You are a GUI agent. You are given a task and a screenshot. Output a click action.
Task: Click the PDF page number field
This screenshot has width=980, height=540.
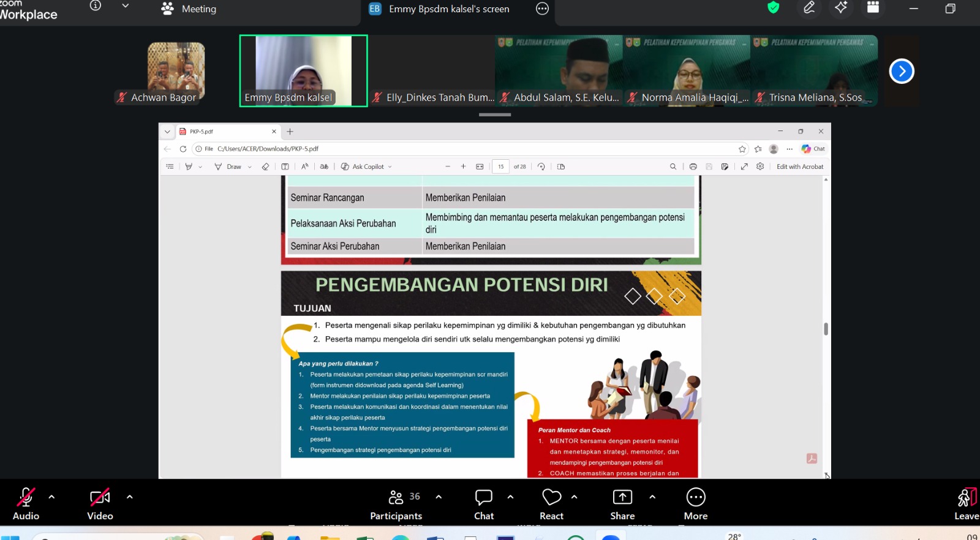[500, 167]
